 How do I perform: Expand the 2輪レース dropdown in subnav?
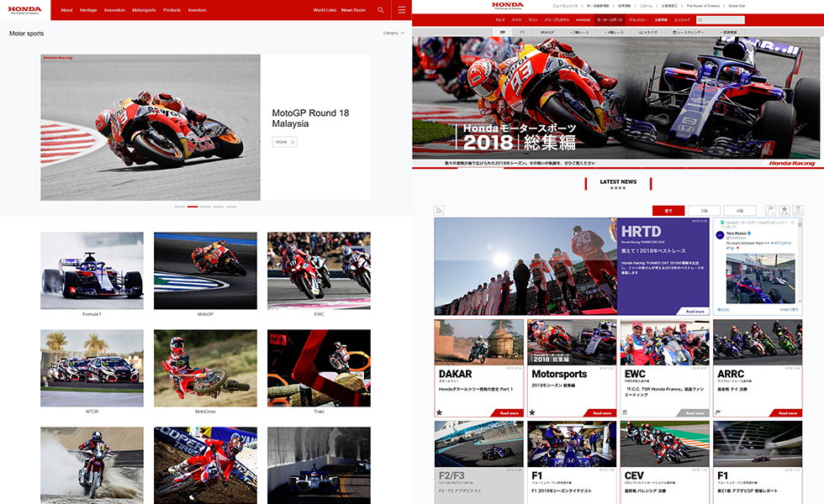click(x=579, y=32)
